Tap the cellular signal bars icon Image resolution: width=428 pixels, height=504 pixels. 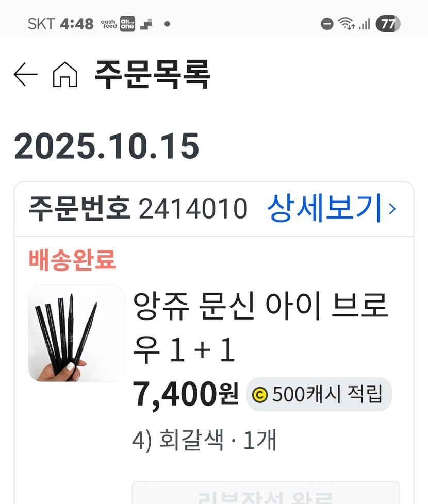[x=365, y=24]
